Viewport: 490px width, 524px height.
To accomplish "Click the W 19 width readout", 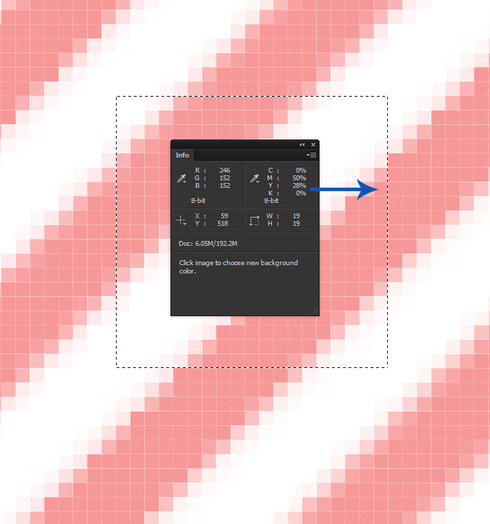I will point(296,216).
